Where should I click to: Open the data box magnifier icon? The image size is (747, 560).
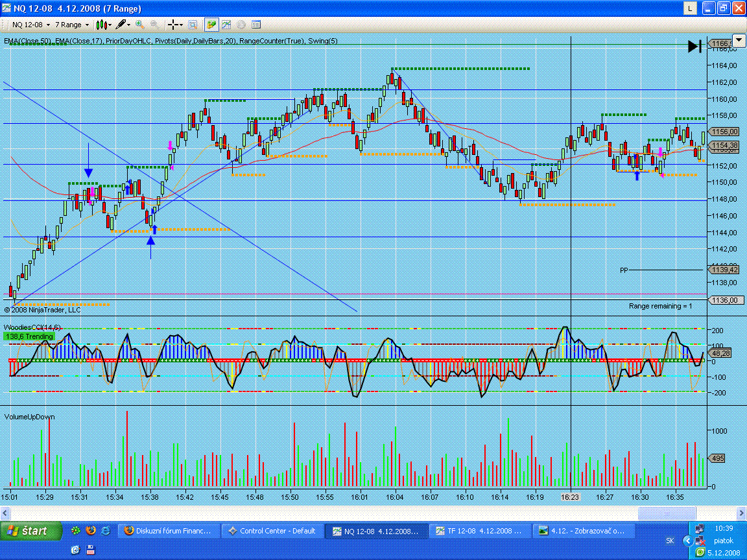click(x=193, y=25)
